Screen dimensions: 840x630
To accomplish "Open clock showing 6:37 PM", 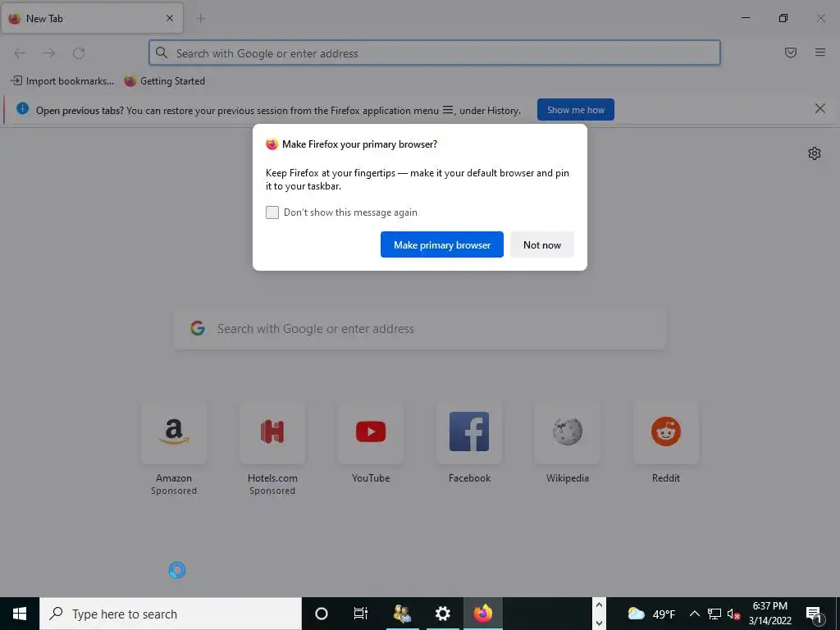I will pos(769,614).
